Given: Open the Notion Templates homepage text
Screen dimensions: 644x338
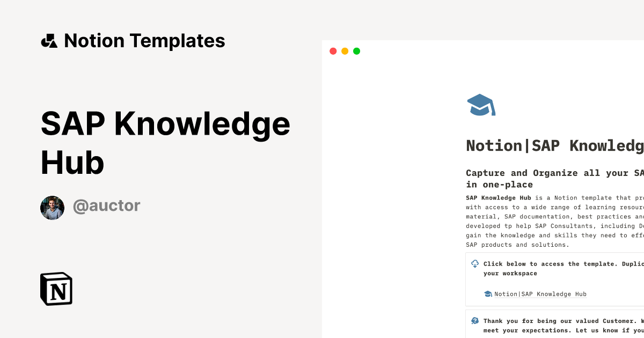Looking at the screenshot, I should (x=145, y=41).
